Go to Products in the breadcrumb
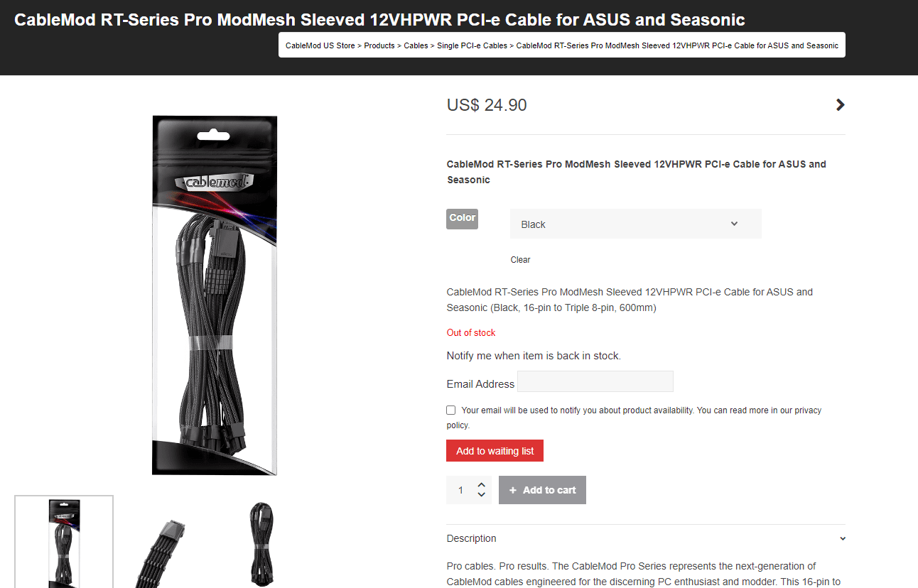 click(379, 45)
